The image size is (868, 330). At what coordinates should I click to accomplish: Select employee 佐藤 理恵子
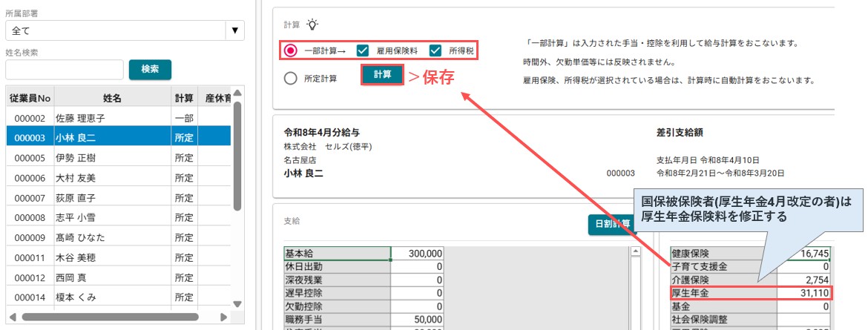119,119
